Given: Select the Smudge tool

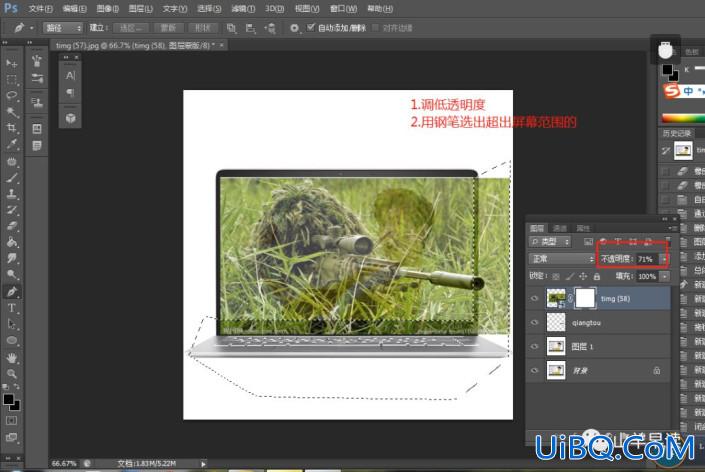Looking at the screenshot, I should 12,258.
